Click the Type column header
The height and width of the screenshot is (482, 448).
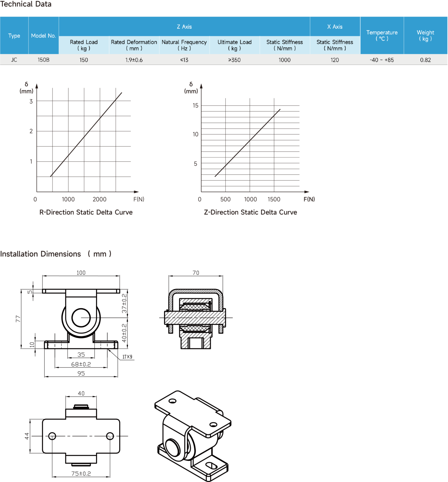(14, 36)
